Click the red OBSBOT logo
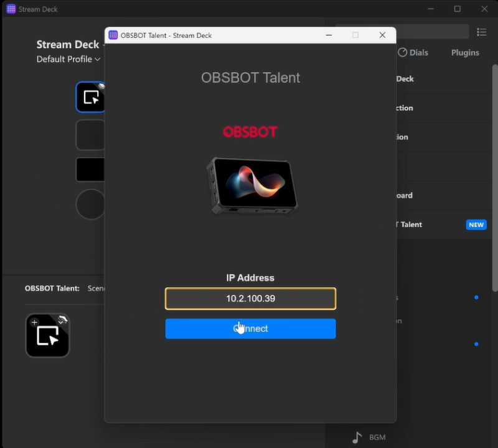The height and width of the screenshot is (448, 498). click(250, 132)
